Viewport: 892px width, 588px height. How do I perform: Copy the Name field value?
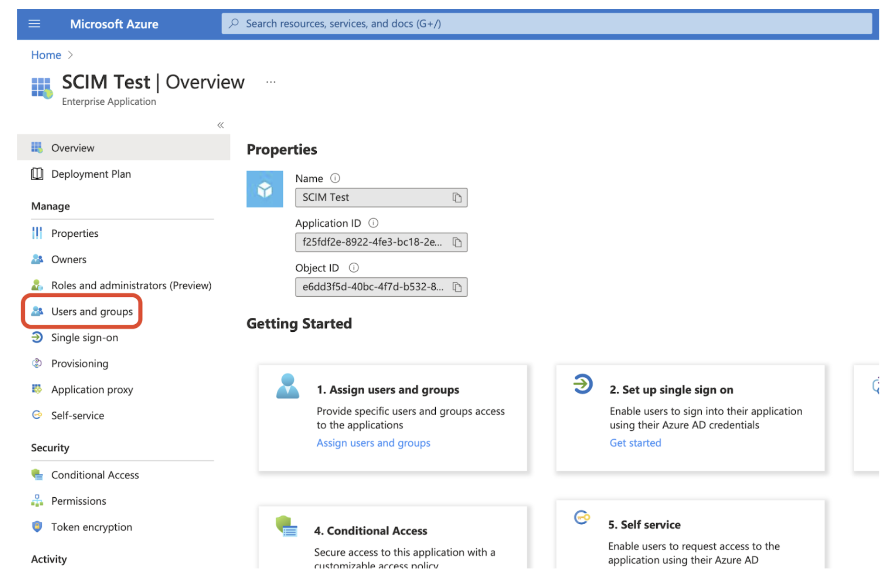(x=457, y=198)
